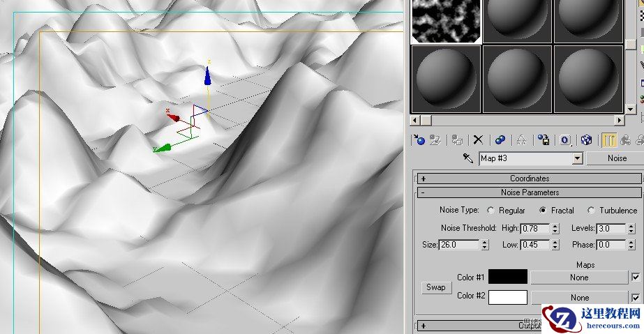
Task: Select the noise map sample slot
Action: [x=446, y=21]
